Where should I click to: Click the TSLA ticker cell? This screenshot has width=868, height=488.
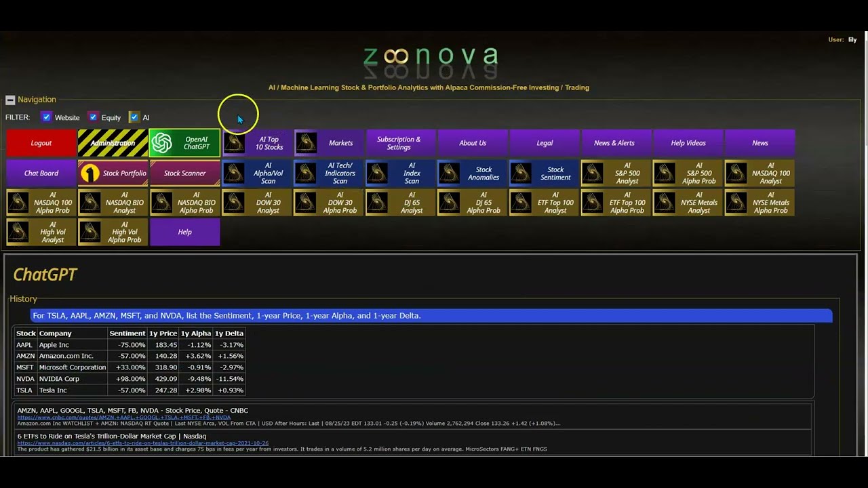tap(24, 390)
